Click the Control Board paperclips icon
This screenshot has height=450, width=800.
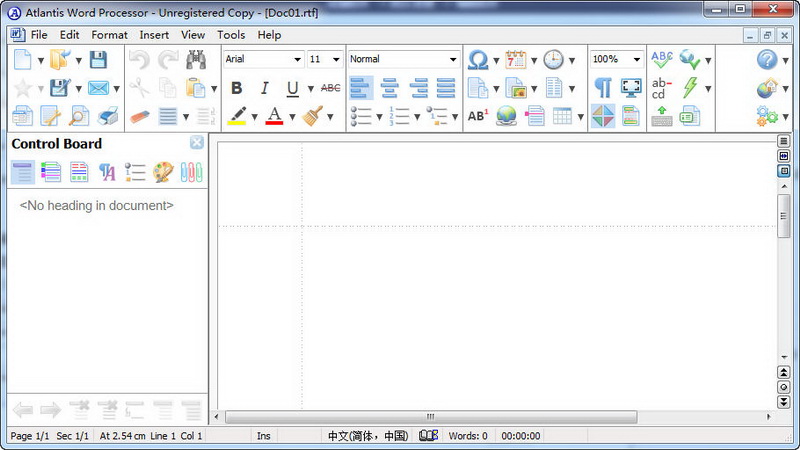(191, 172)
